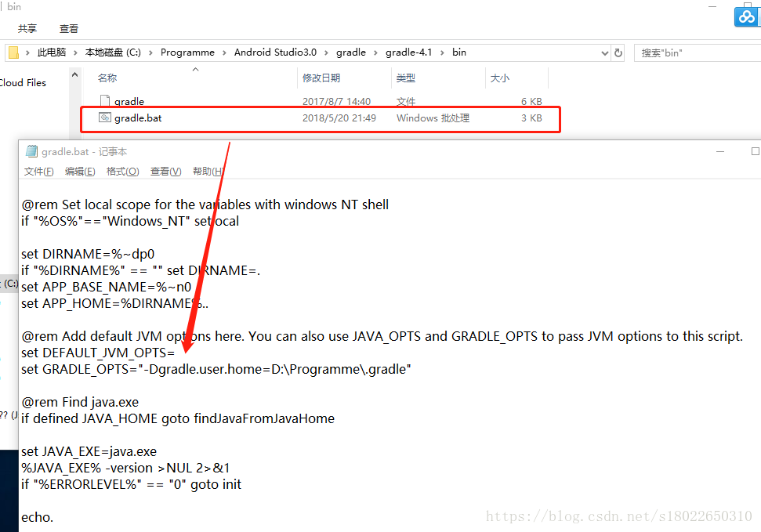Go to gradle-4.1 folder in breadcrumb
Screen dimensions: 761x532
(x=408, y=52)
